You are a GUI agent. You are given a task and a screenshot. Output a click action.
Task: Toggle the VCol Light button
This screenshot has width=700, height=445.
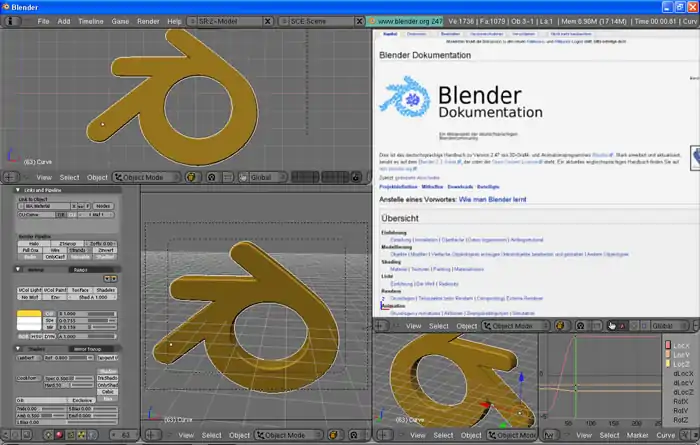30,290
